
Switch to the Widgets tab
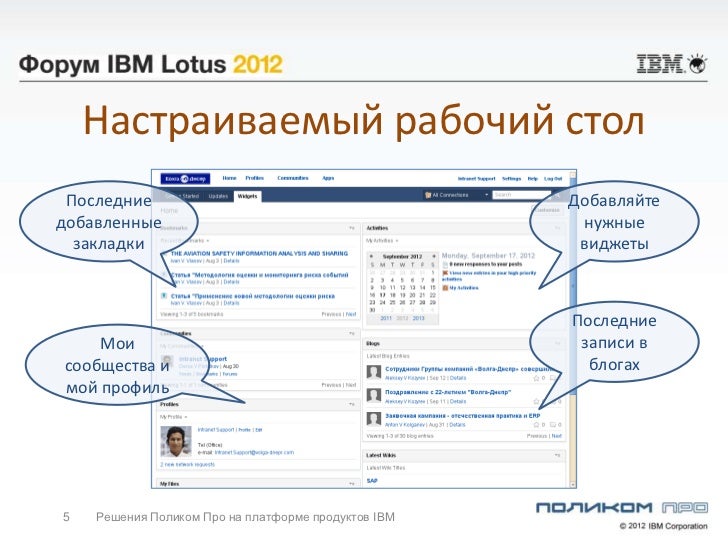click(247, 196)
